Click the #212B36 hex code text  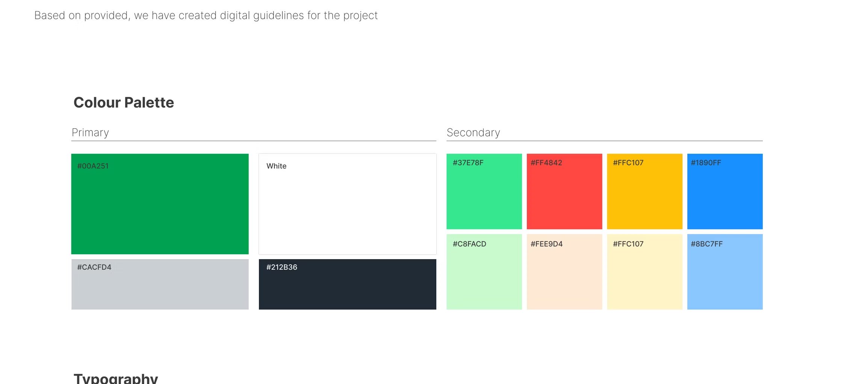pos(282,267)
